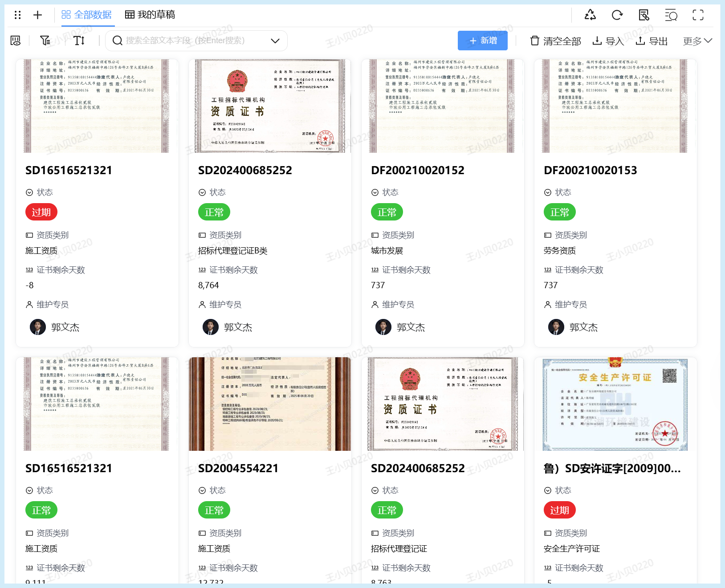This screenshot has height=588, width=725.
Task: Open the sort icon
Action: 79,41
